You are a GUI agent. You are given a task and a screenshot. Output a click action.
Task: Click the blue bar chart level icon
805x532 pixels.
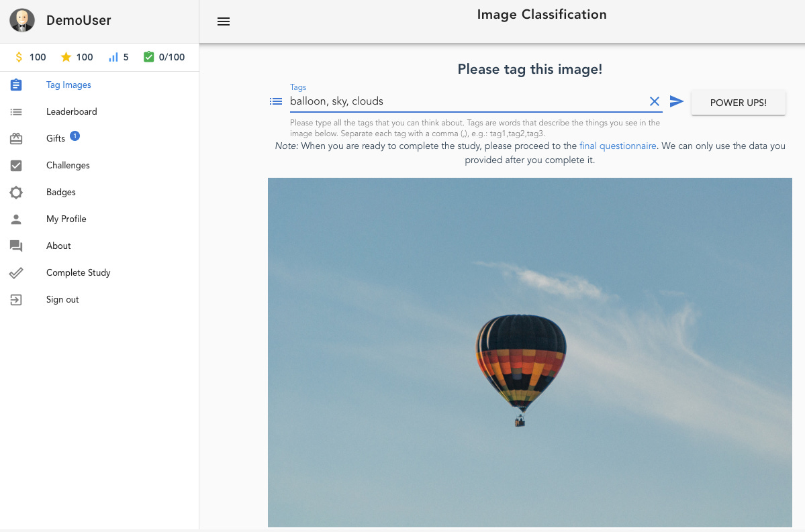(x=113, y=57)
